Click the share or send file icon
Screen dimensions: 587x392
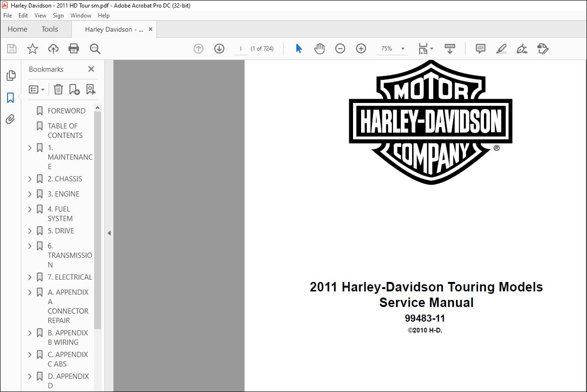[543, 49]
